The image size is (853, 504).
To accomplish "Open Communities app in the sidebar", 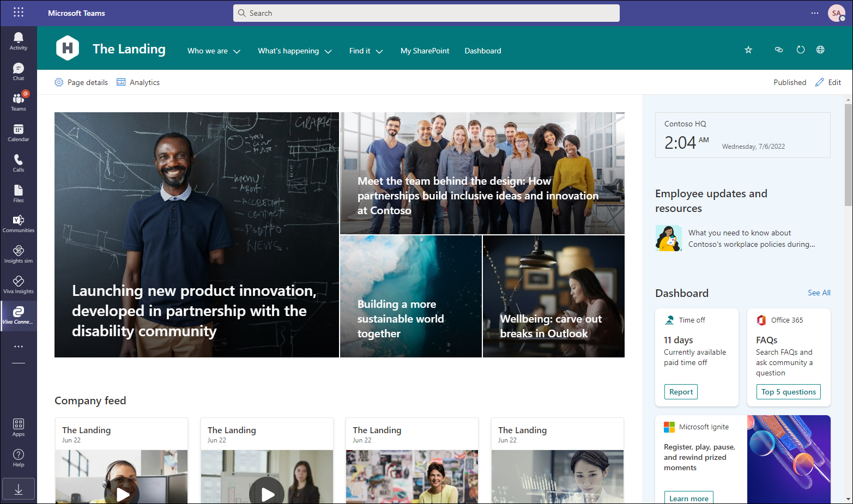I will tap(19, 224).
